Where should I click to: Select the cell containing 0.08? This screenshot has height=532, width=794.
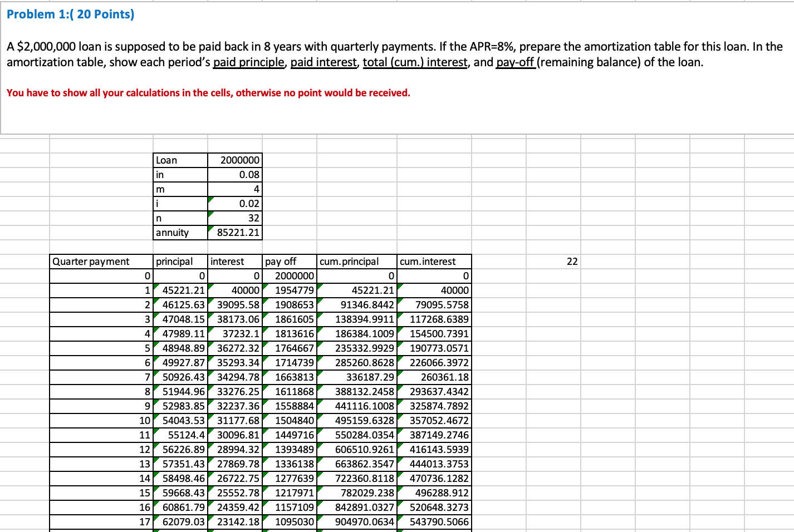click(235, 175)
